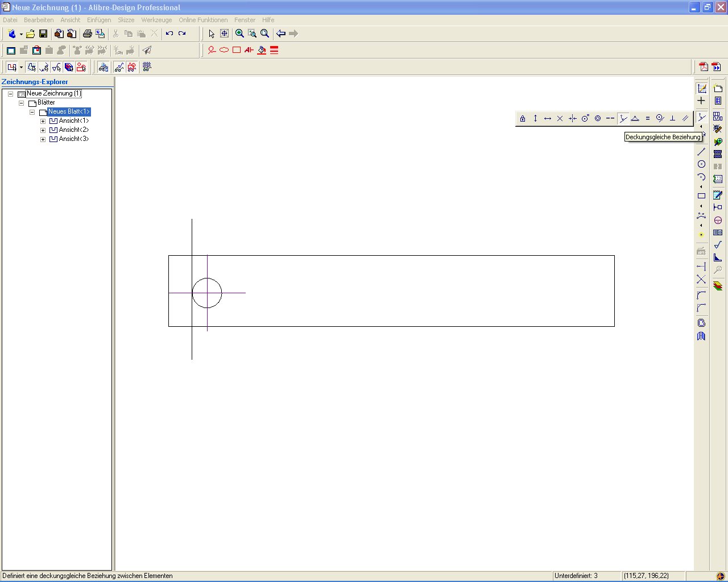Apply the parallel constraint
This screenshot has width=728, height=582.
(x=685, y=118)
